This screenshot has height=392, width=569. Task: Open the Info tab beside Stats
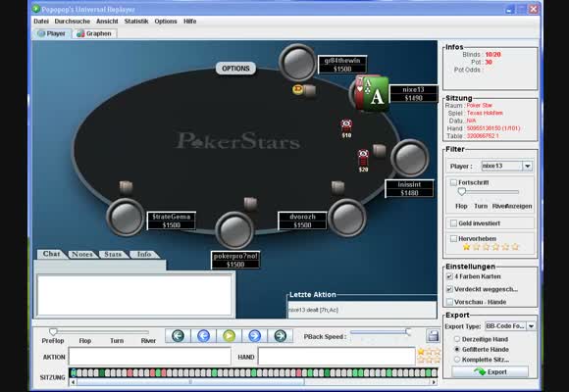point(144,255)
